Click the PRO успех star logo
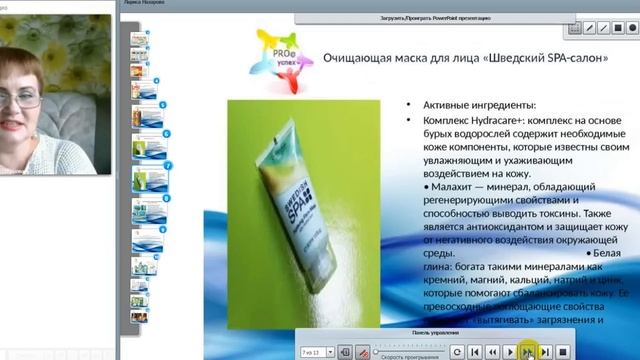The width and height of the screenshot is (640, 360). point(282,60)
